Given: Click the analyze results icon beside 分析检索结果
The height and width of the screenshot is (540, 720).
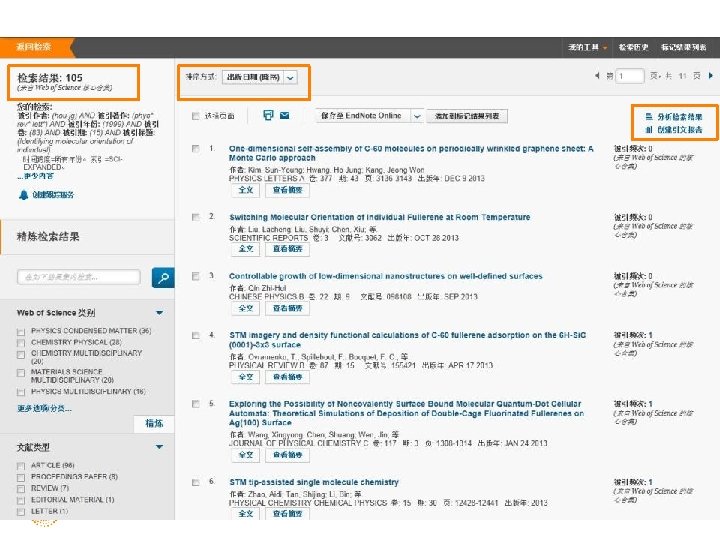Looking at the screenshot, I should tap(649, 117).
